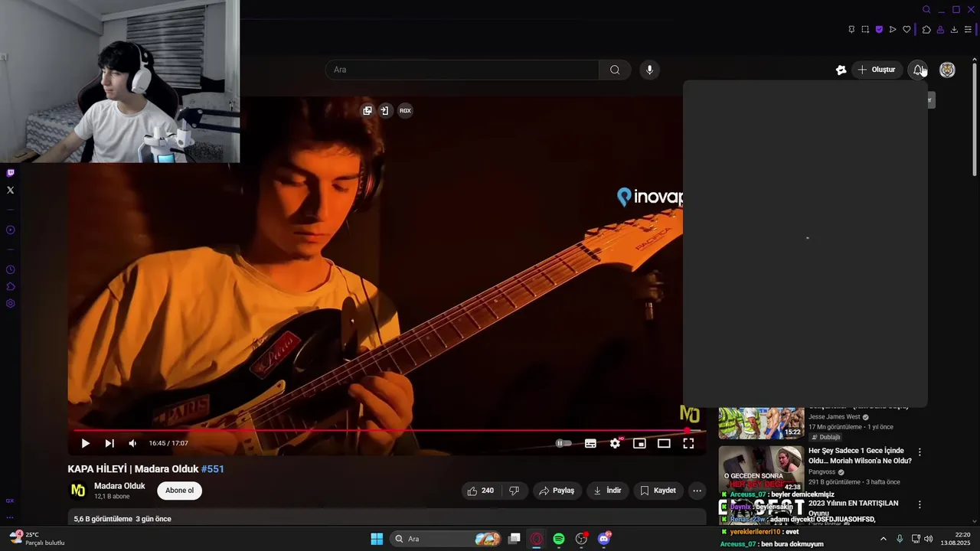Screen dimensions: 980x551
Task: Download video with İndir button
Action: [608, 491]
